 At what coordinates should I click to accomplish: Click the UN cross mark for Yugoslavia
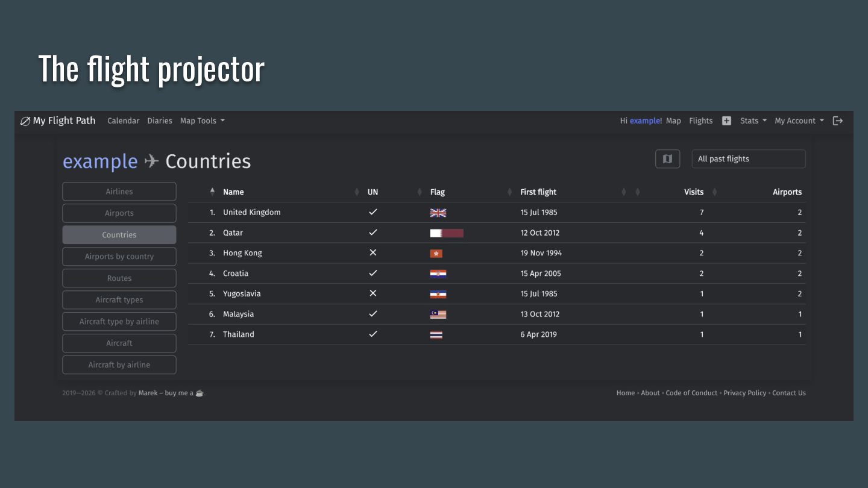(373, 293)
